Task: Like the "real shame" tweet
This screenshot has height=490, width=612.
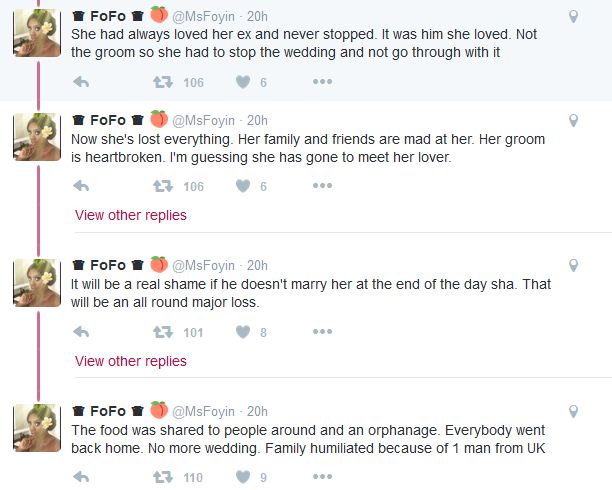Action: [x=242, y=332]
